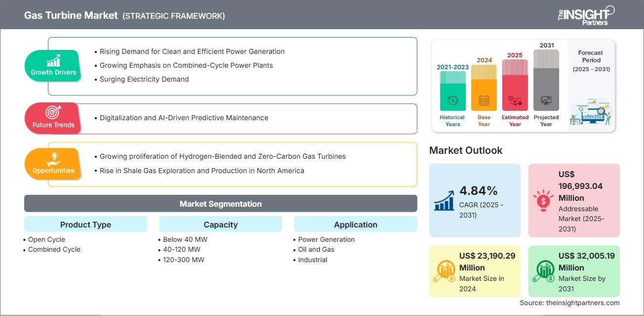Image resolution: width=644 pixels, height=316 pixels.
Task: Click the Estimated Year analytics icon
Action: click(x=515, y=100)
